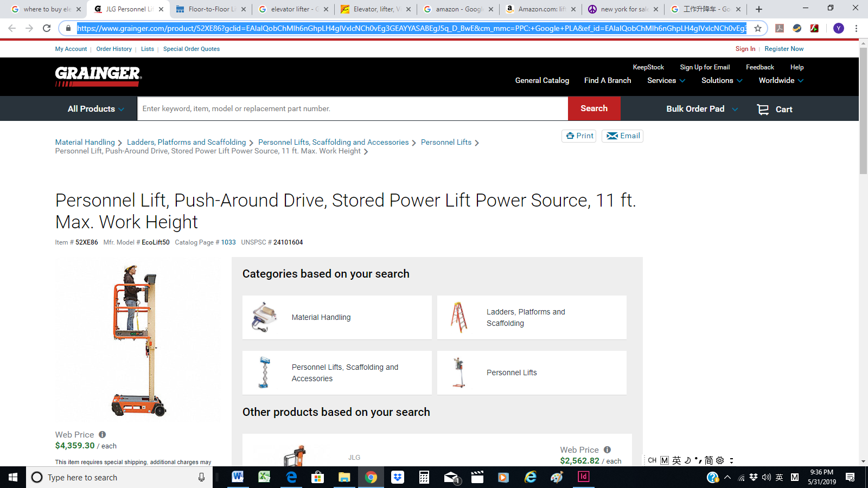
Task: Expand the Services menu
Action: (x=666, y=80)
